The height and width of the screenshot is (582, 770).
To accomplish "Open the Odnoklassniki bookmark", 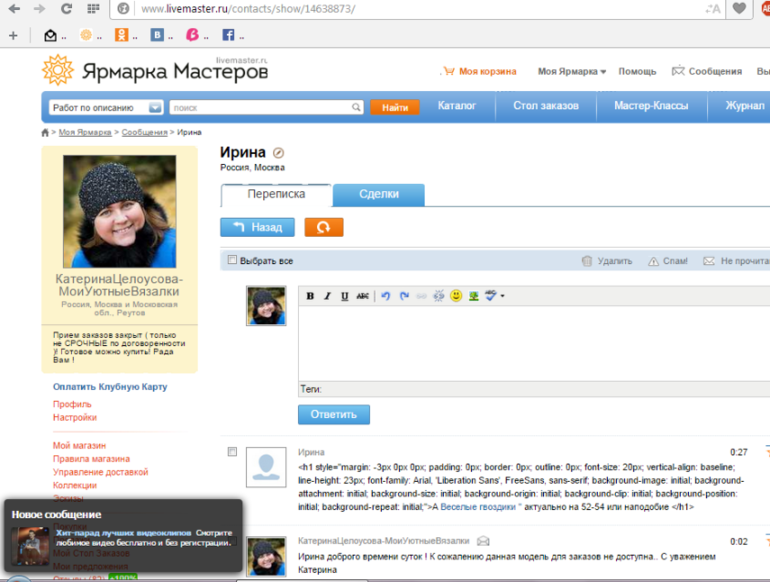I will coord(121,35).
